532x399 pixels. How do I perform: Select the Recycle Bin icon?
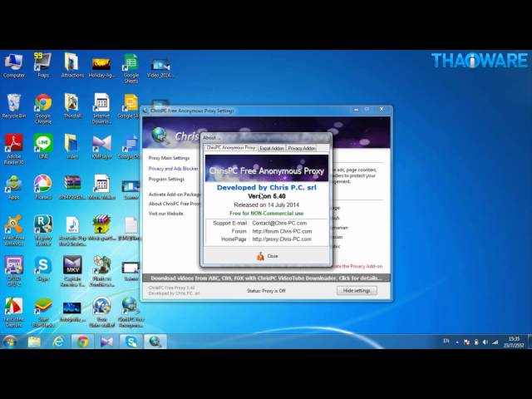coord(13,106)
